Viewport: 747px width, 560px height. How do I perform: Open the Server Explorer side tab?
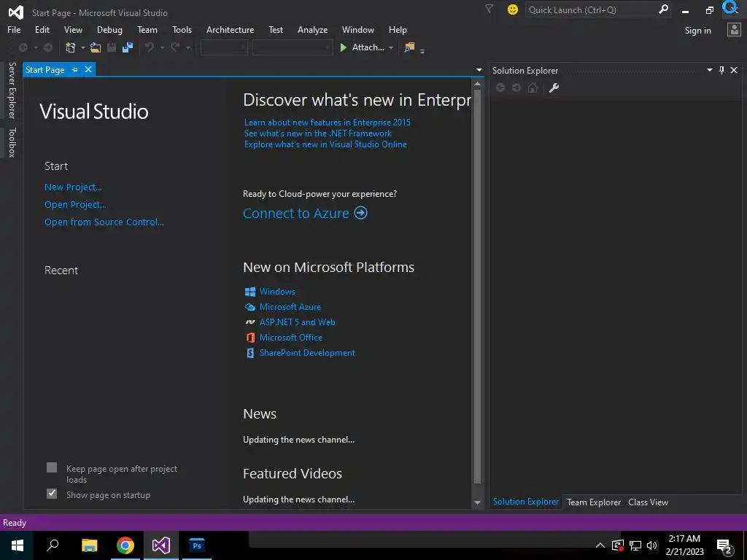tap(12, 90)
